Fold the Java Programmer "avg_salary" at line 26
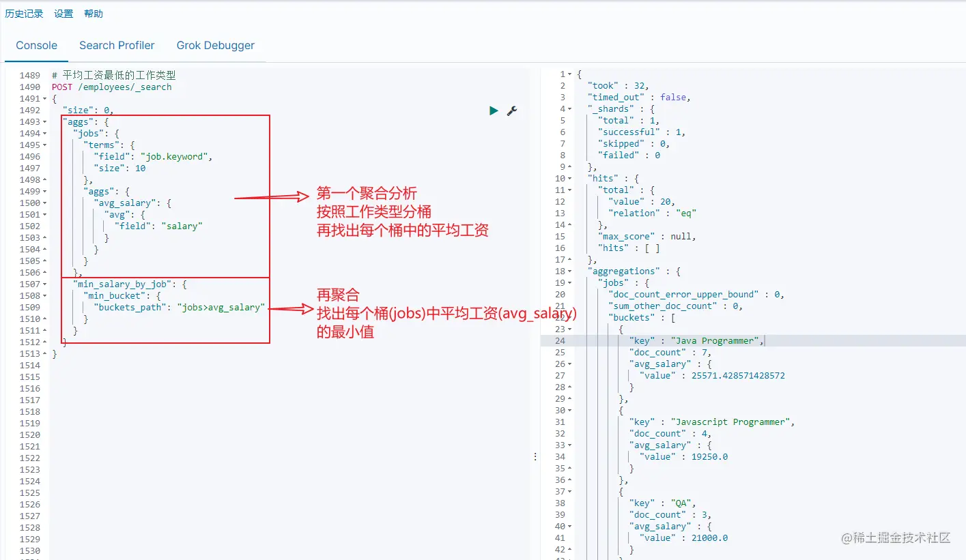 click(570, 364)
